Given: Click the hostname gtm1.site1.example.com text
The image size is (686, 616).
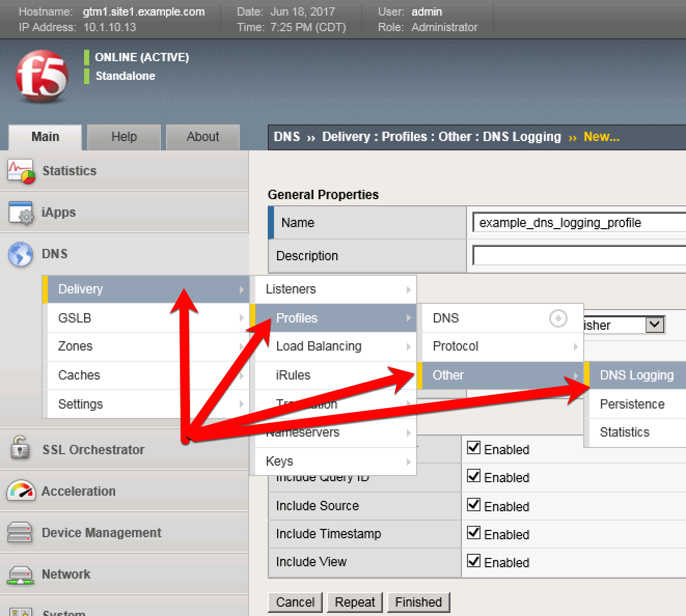Looking at the screenshot, I should [x=144, y=11].
